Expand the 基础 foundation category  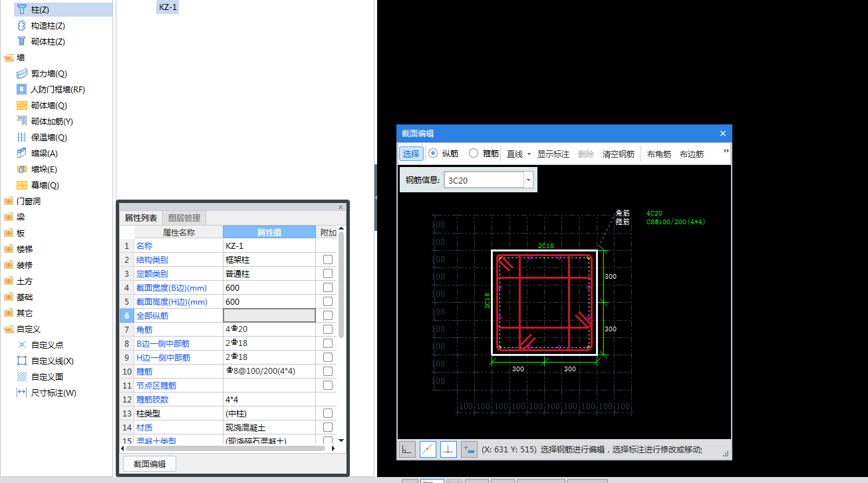[x=9, y=297]
